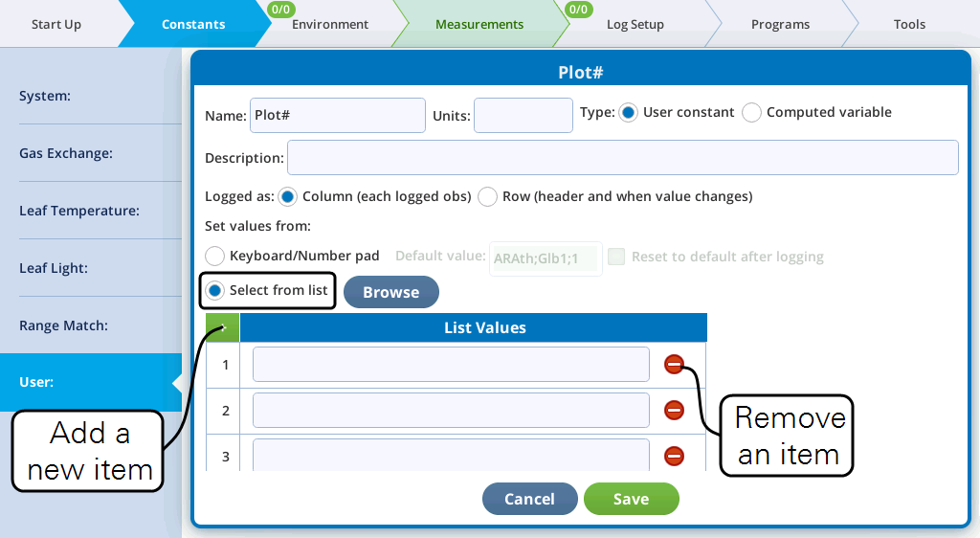Open Gas Exchange constants in sidebar
The width and height of the screenshot is (980, 538).
point(91,153)
